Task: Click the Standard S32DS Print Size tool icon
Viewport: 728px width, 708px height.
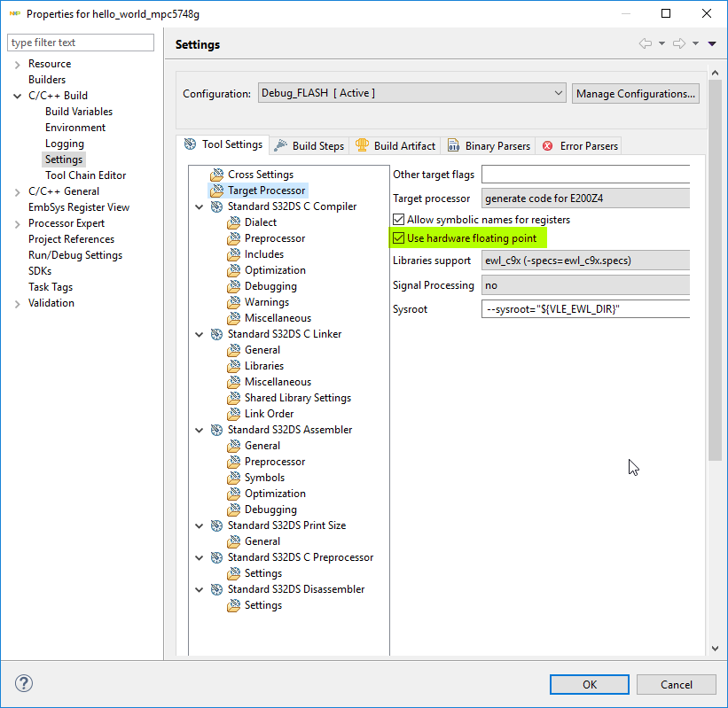Action: [x=217, y=525]
